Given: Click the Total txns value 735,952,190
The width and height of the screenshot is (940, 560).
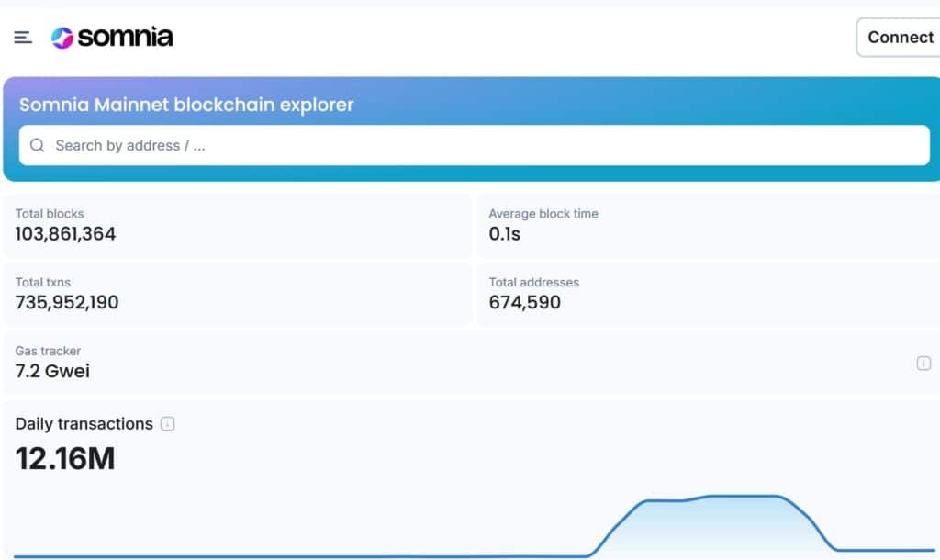Looking at the screenshot, I should tap(67, 302).
